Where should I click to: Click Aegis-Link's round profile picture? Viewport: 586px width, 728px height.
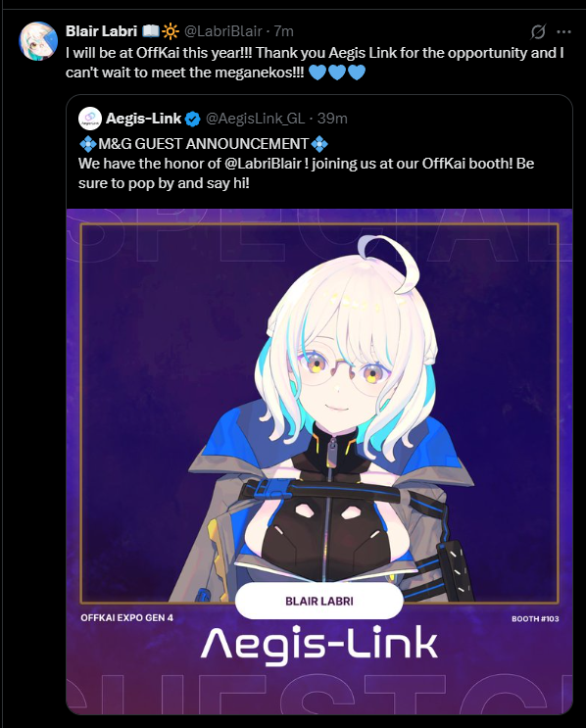click(90, 119)
